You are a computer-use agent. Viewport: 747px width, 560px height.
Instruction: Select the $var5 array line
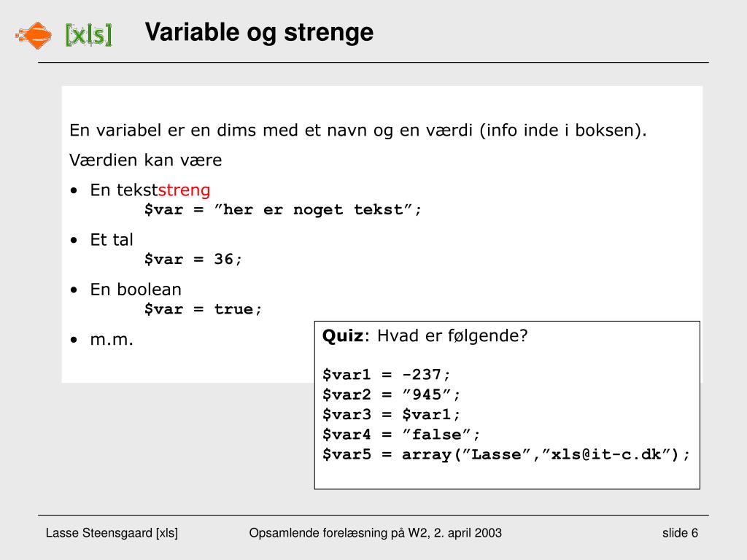click(506, 455)
